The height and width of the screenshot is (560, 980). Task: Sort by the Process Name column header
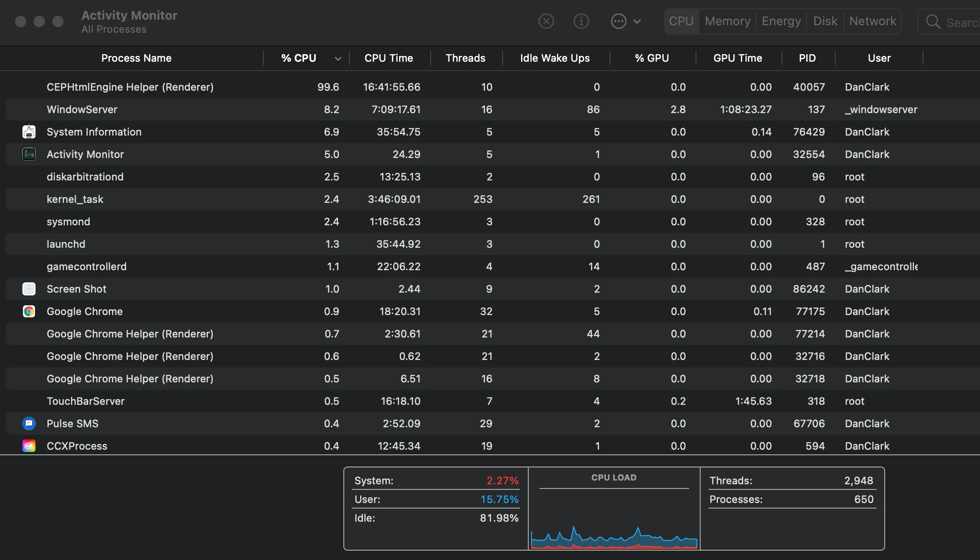coord(136,58)
